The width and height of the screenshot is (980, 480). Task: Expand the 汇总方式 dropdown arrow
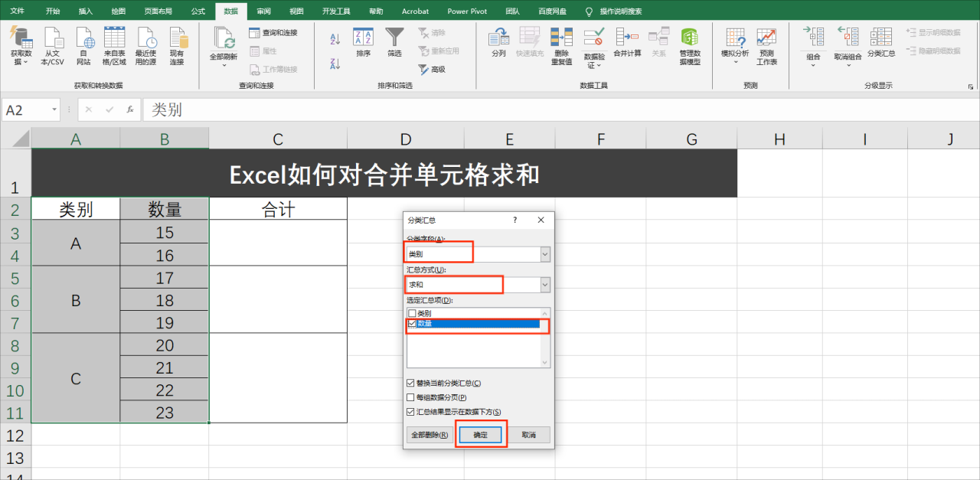544,284
